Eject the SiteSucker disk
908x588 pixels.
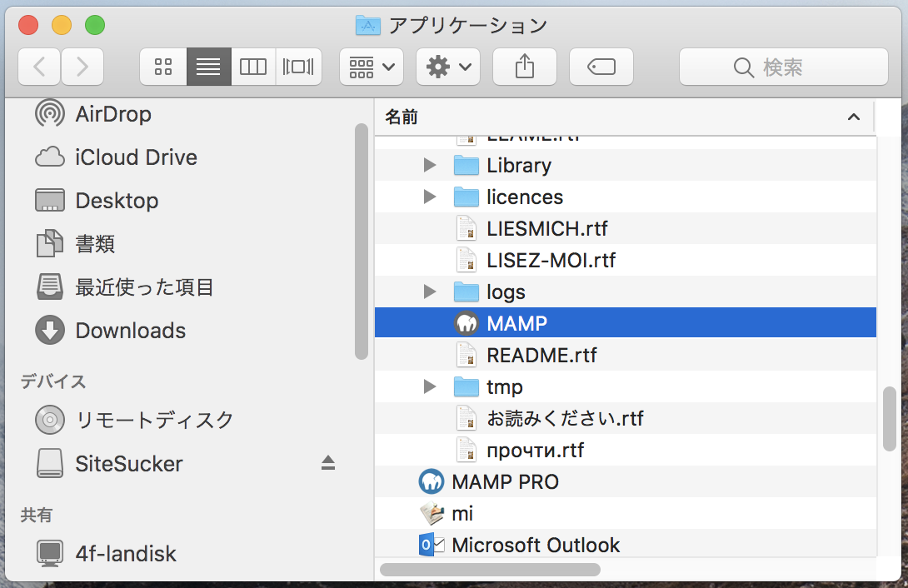(x=328, y=464)
